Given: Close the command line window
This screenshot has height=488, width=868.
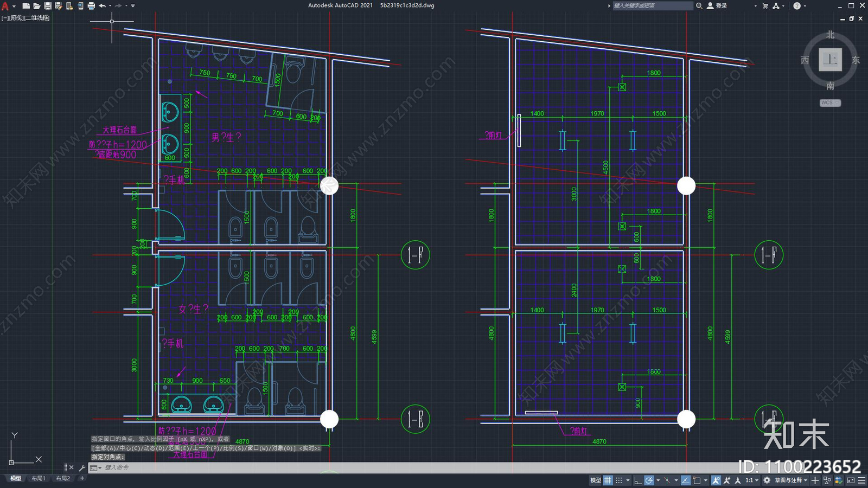Looking at the screenshot, I should coord(71,467).
